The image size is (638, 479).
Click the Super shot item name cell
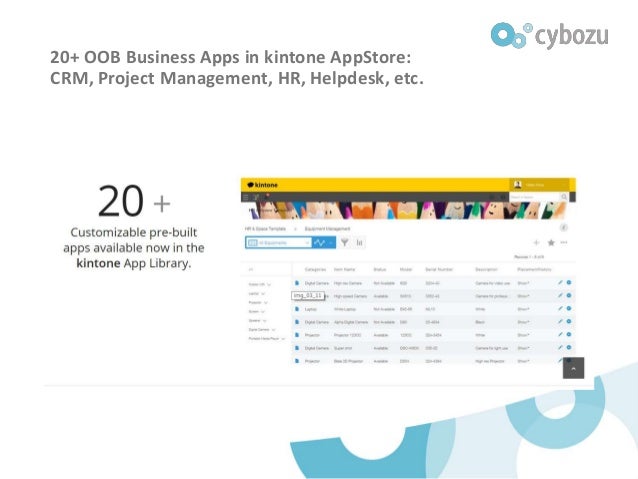tap(343, 348)
